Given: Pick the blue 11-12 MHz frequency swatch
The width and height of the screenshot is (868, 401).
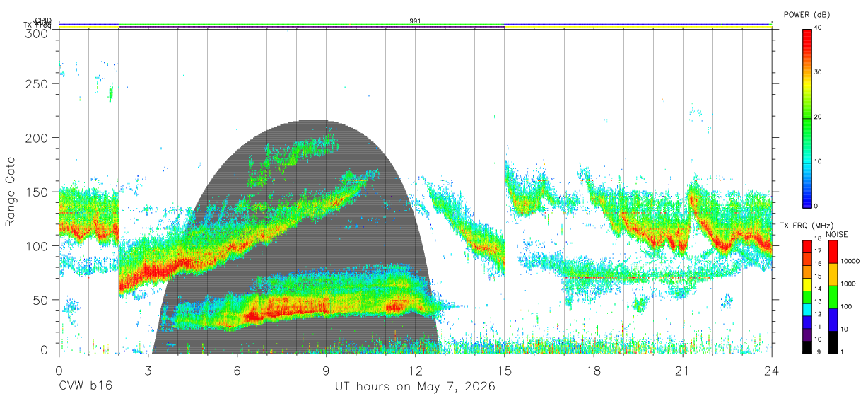Looking at the screenshot, I should click(x=807, y=322).
